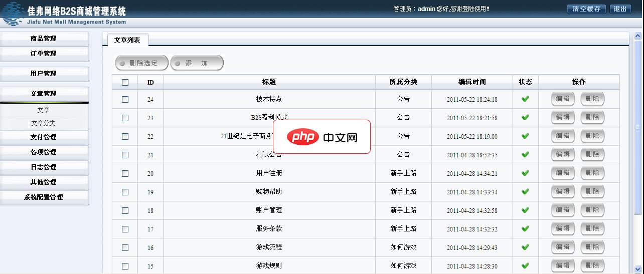Toggle status checkmark for article 23
This screenshot has width=644, height=274.
point(525,117)
